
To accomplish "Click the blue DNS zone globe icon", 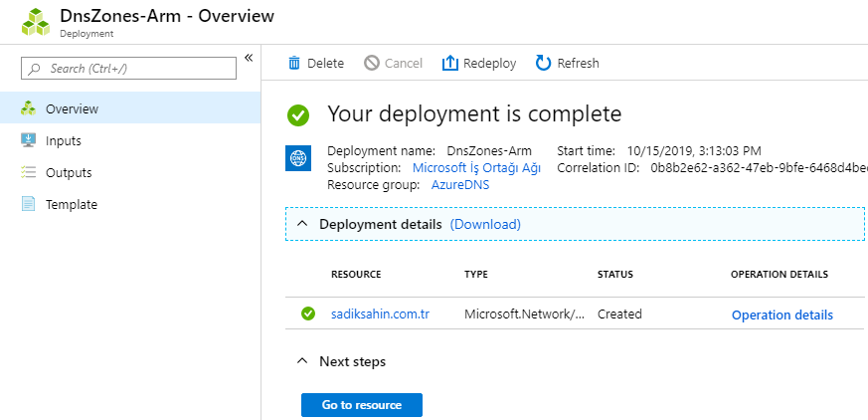I will [298, 158].
